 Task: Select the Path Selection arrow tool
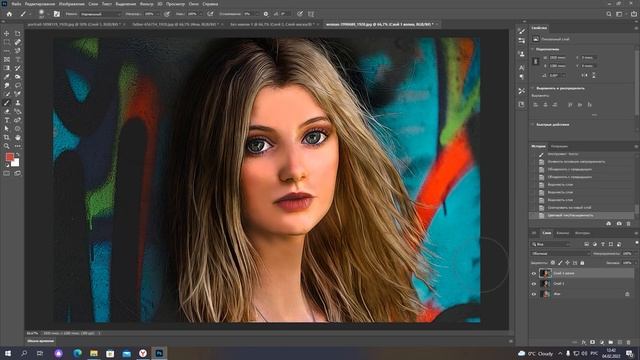pyautogui.click(x=7, y=128)
